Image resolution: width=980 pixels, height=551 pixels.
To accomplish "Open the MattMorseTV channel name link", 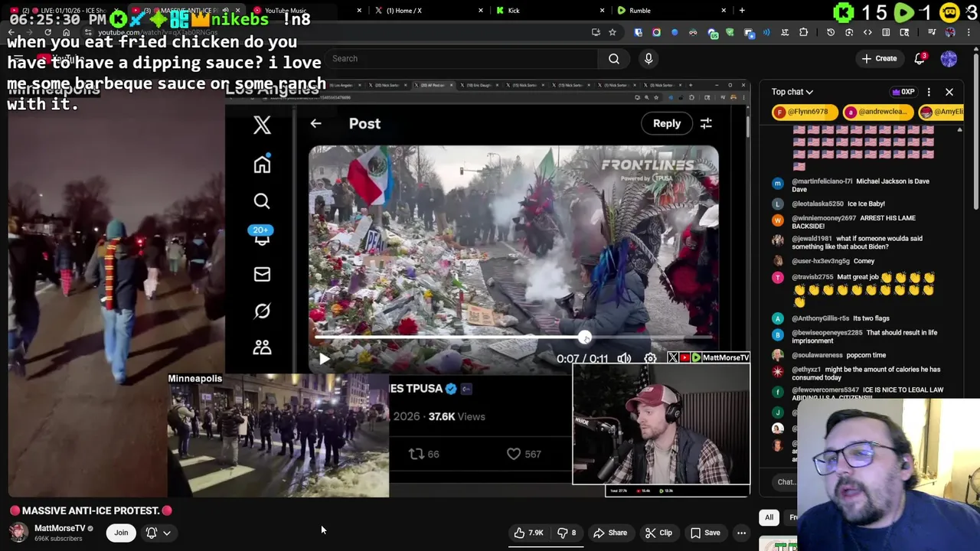I will [60, 528].
